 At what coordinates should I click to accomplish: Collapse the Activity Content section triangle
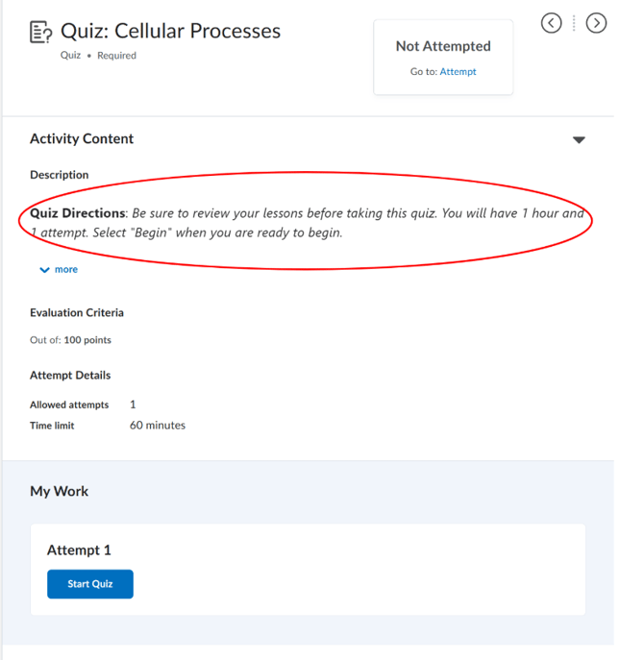(x=579, y=139)
